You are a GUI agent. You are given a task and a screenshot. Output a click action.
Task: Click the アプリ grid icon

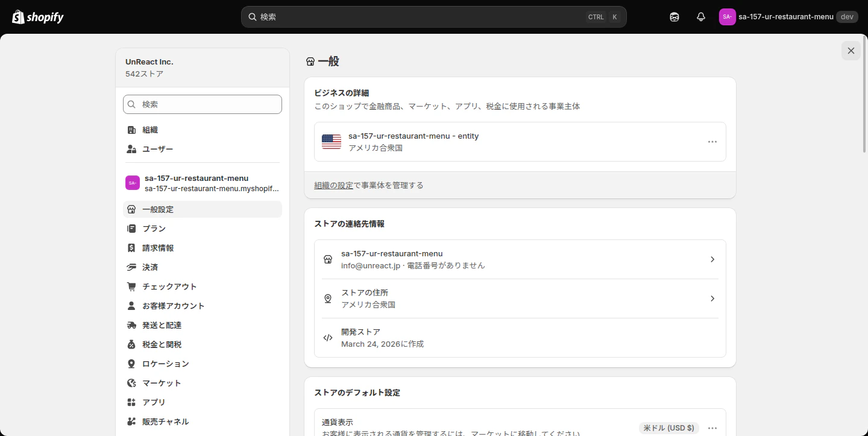131,402
